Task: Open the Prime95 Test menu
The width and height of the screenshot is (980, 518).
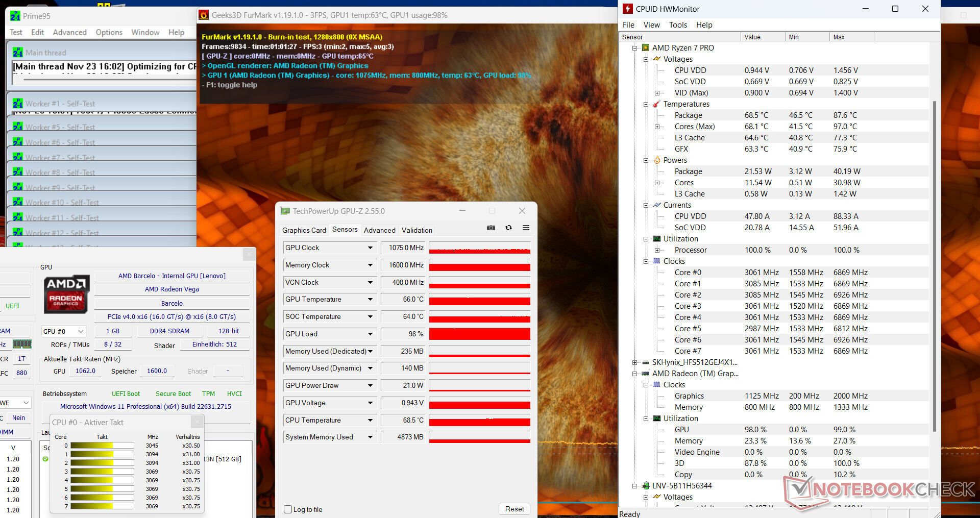Action: click(x=16, y=32)
